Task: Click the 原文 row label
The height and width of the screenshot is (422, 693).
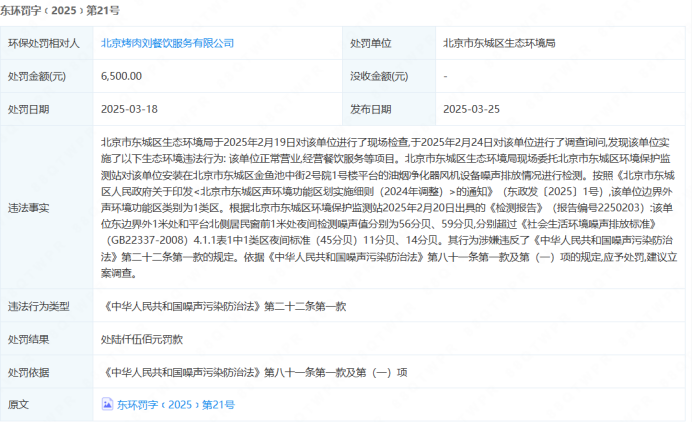Action: click(x=18, y=405)
